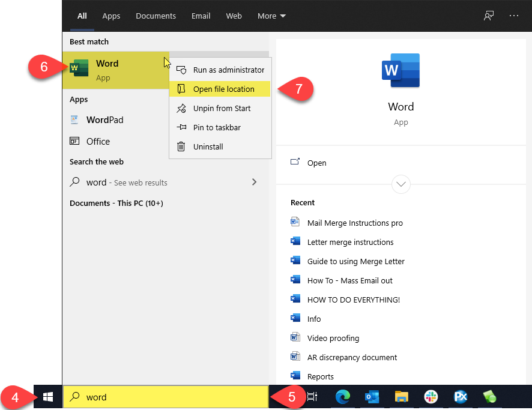Open recent file Letter merge instructions
Viewport: 532px width, 410px height.
350,242
